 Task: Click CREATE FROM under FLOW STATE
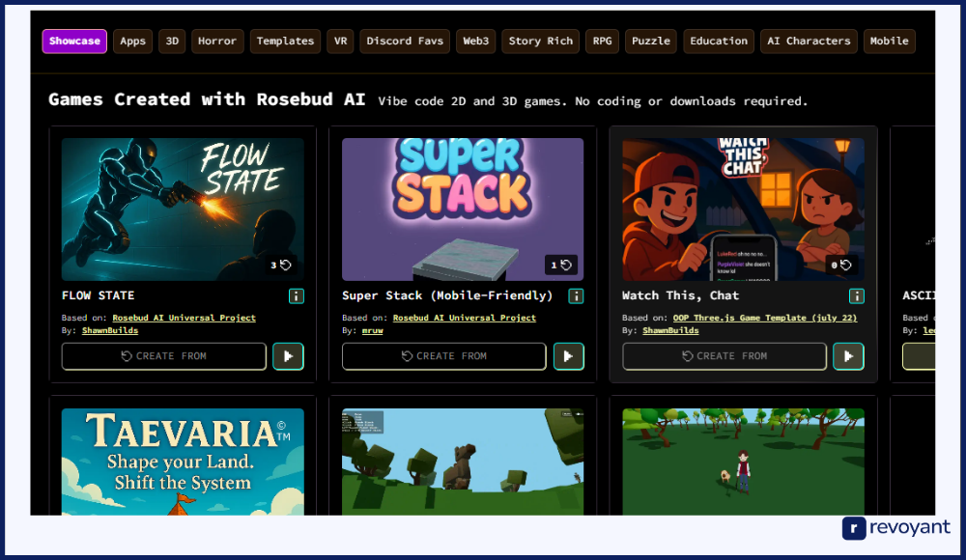coord(164,356)
